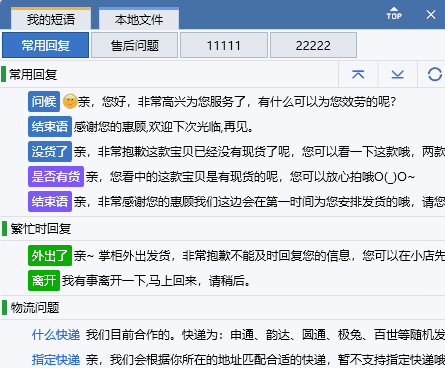Select the blue 问候 phrase tag
The height and width of the screenshot is (368, 445).
pos(44,101)
